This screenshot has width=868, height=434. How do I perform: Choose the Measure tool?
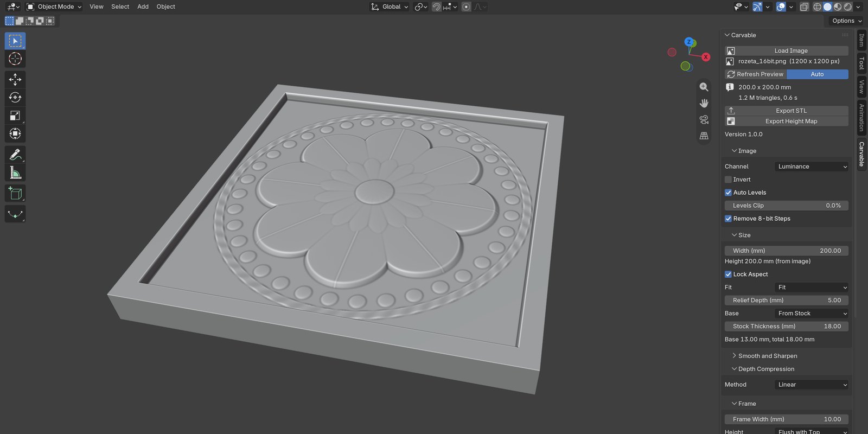[15, 173]
